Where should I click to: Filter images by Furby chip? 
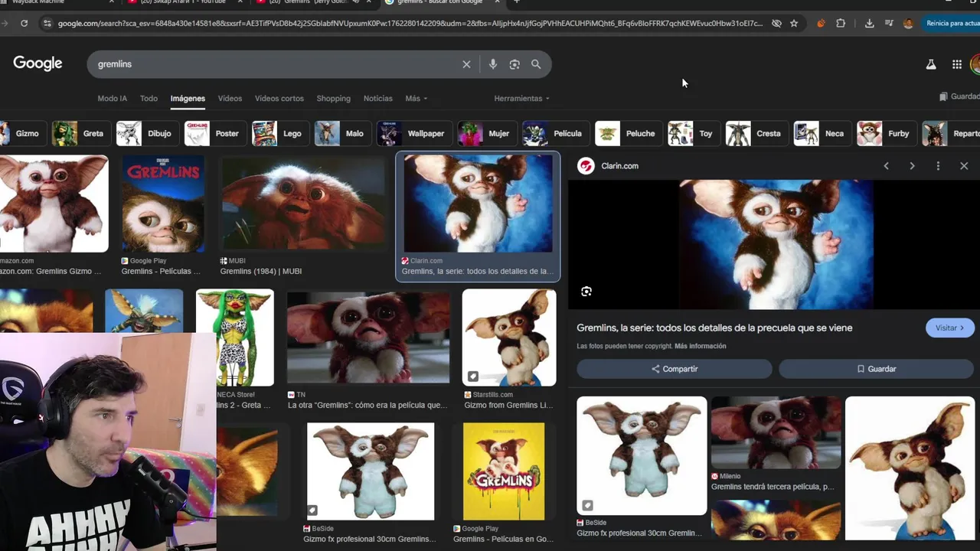pos(886,133)
